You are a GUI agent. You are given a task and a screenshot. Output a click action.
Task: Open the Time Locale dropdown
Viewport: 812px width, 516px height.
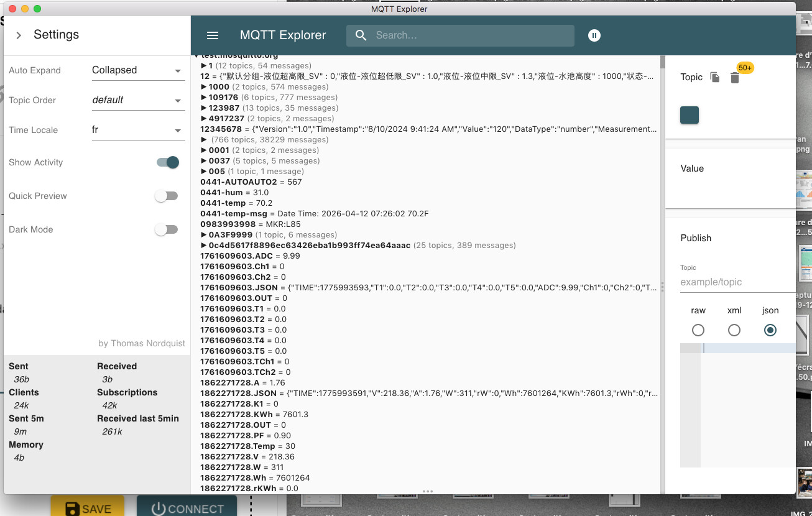click(138, 130)
